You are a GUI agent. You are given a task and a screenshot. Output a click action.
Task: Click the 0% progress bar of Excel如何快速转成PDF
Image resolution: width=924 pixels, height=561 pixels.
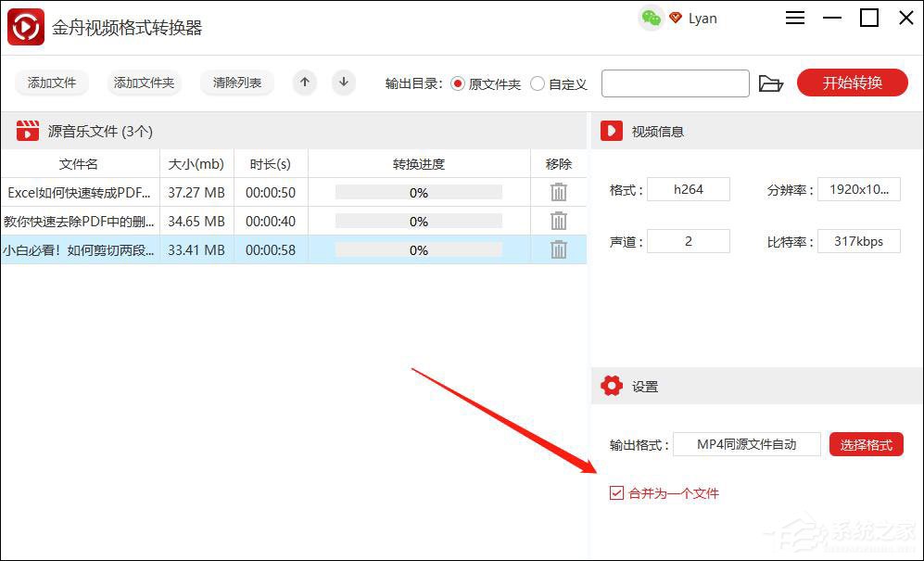(418, 192)
